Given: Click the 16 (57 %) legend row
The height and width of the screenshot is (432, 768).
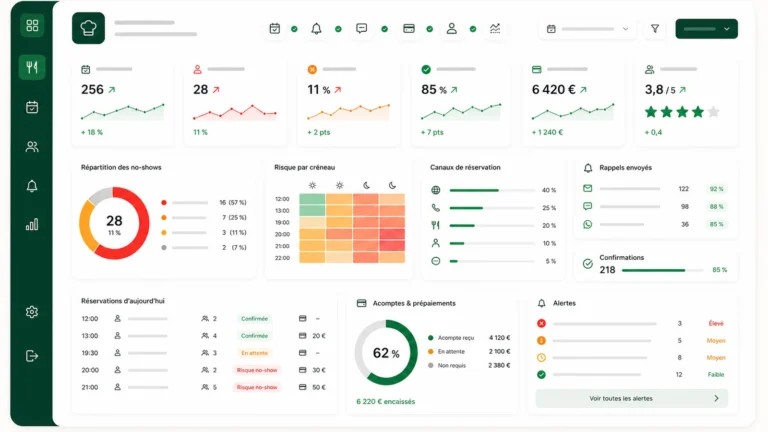Looking at the screenshot, I should pyautogui.click(x=204, y=202).
